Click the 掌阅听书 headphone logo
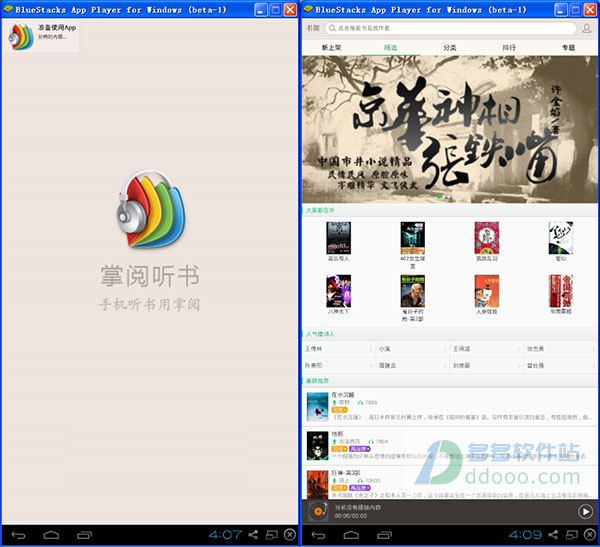This screenshot has width=600, height=547. coord(151,209)
